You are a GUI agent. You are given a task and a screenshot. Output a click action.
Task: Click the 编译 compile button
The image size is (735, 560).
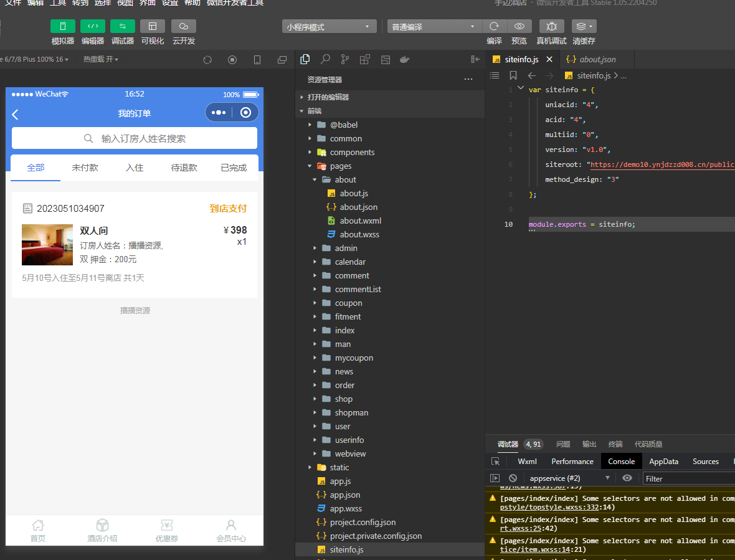492,26
